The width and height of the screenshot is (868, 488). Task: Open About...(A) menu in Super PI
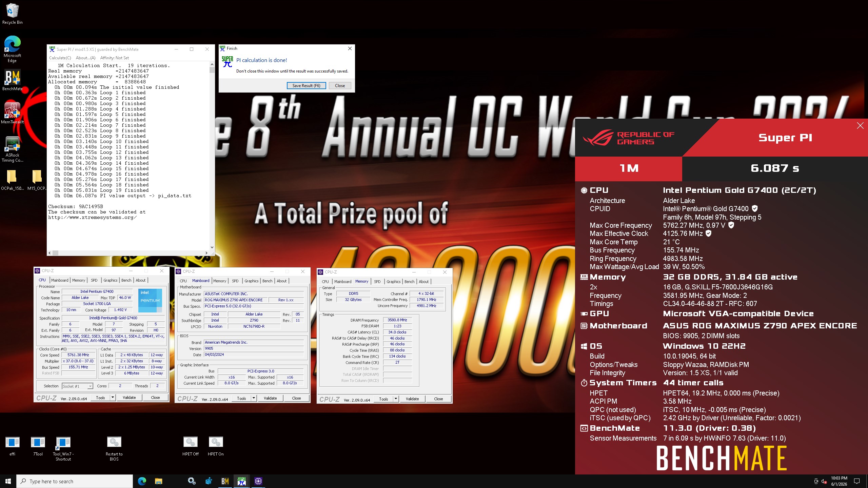85,58
